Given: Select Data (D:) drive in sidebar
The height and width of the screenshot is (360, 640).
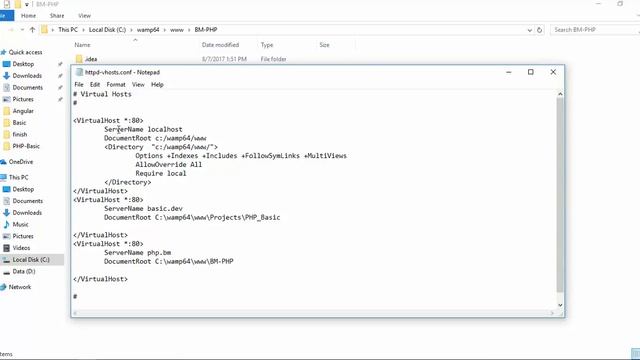Looking at the screenshot, I should coord(24,271).
